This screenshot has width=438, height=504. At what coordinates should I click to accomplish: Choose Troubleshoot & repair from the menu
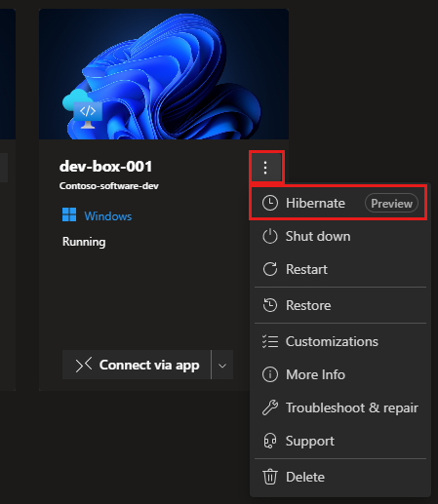(340, 407)
